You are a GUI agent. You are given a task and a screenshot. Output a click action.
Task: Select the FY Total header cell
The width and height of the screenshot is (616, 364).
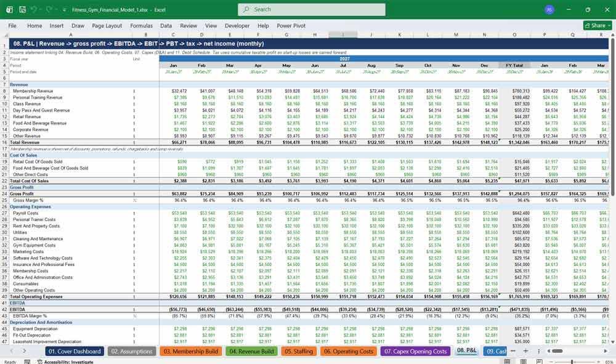pyautogui.click(x=514, y=65)
